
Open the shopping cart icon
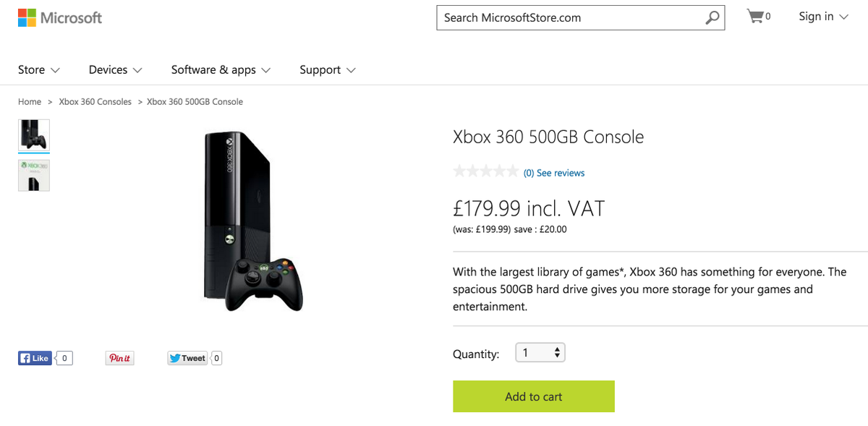pyautogui.click(x=759, y=16)
